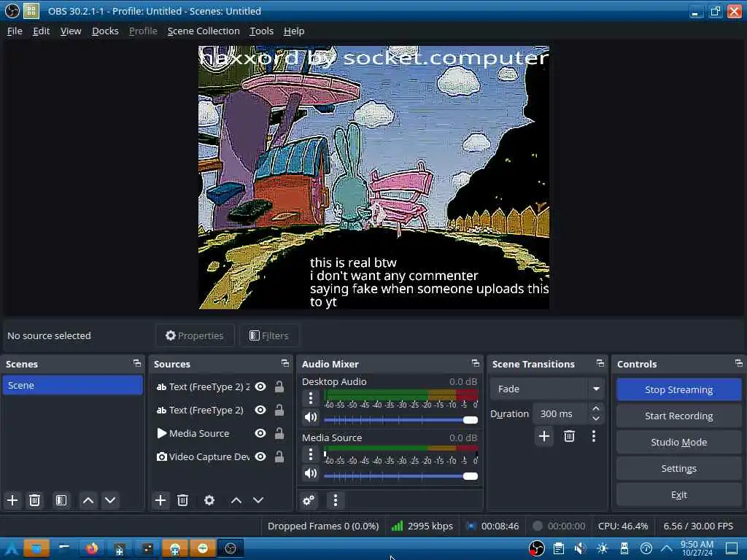This screenshot has width=747, height=560.
Task: Open clipboard icon in system tray
Action: pos(558,548)
